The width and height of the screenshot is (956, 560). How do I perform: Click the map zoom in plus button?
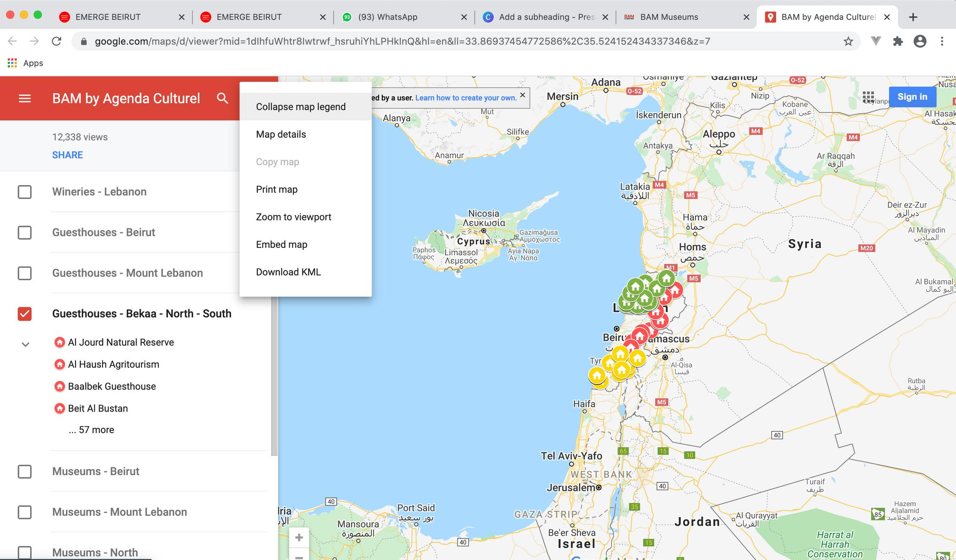click(x=299, y=537)
